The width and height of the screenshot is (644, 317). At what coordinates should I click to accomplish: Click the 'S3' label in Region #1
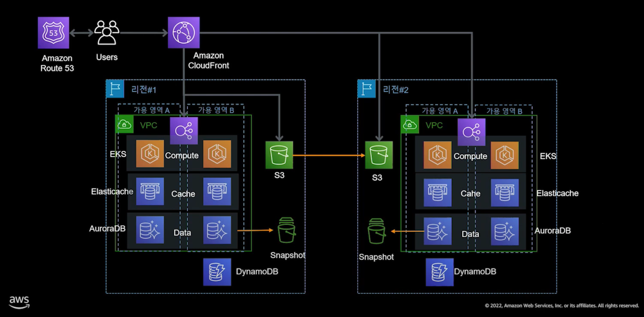279,175
